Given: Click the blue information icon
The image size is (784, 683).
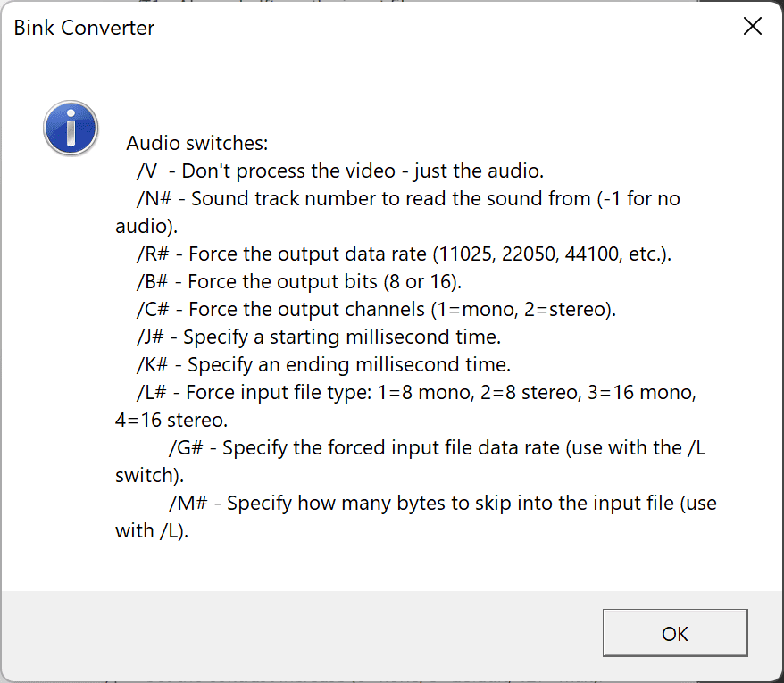Looking at the screenshot, I should (x=70, y=128).
